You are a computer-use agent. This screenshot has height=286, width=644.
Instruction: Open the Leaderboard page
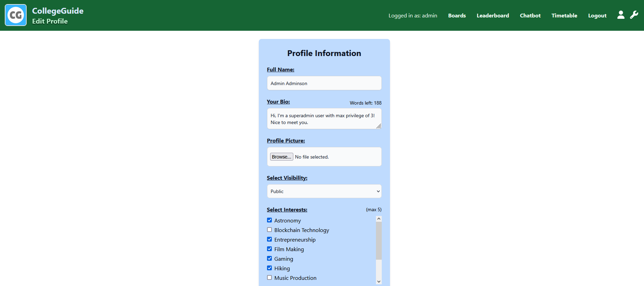(493, 15)
